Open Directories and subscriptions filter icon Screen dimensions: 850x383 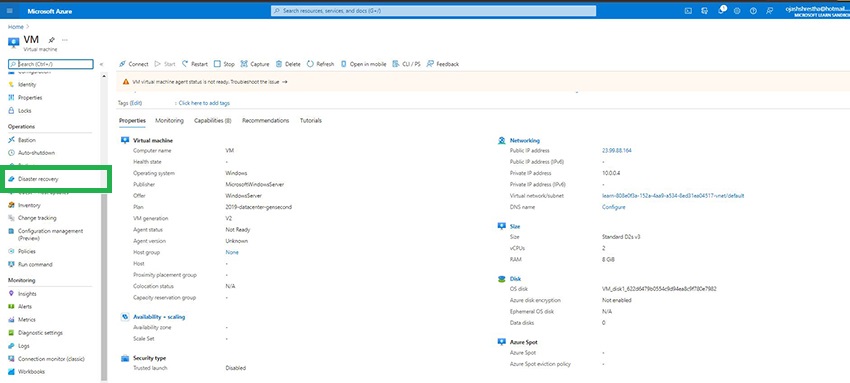tap(704, 11)
